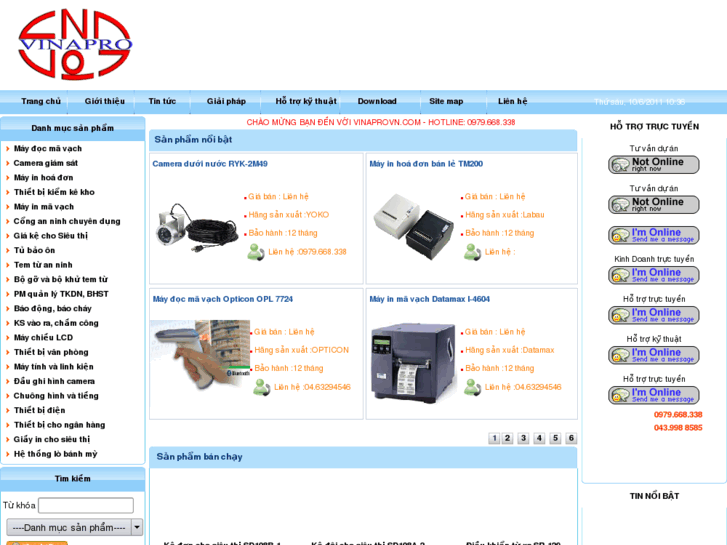Select Cổng an ninh chuyên dụng category
This screenshot has height=545, width=727.
tap(67, 221)
